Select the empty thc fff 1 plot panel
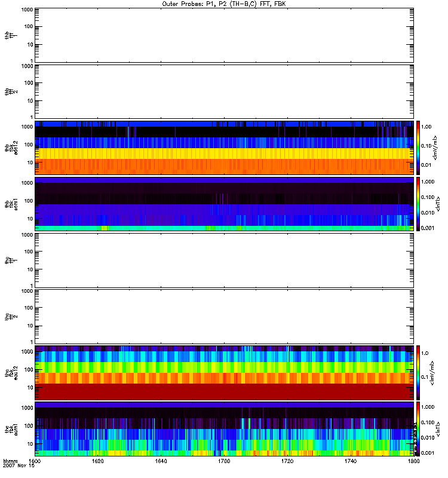This screenshot has height=478, width=448. (224, 261)
